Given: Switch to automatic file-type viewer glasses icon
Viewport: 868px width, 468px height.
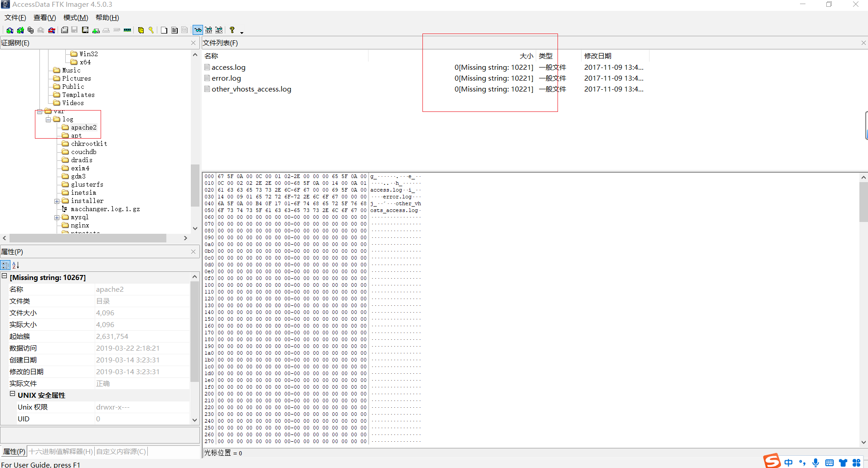Looking at the screenshot, I should pos(198,30).
